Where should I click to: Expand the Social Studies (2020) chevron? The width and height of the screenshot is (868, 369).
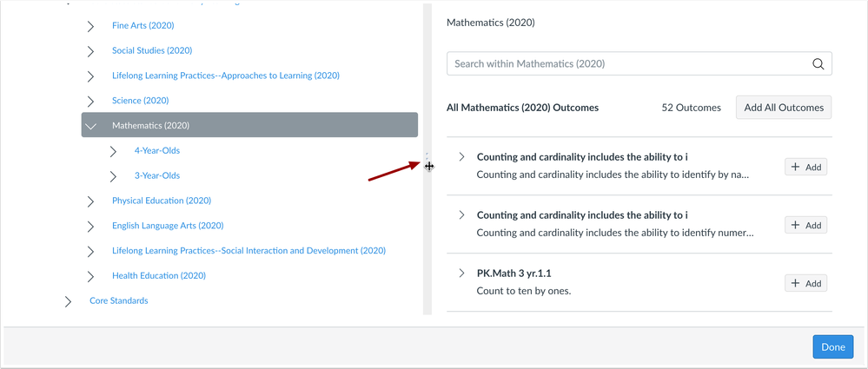click(90, 51)
